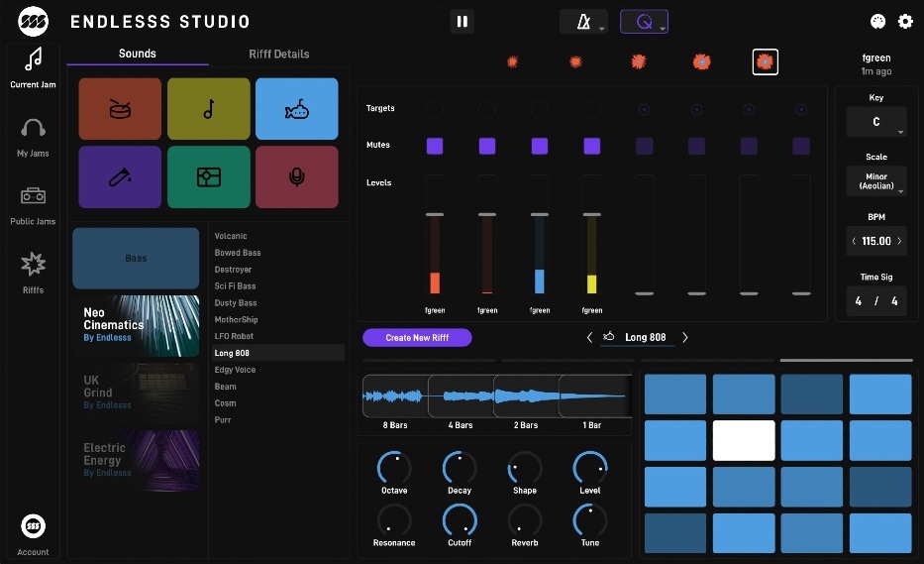
Task: Open UK Grind sound pack
Action: pyautogui.click(x=136, y=394)
